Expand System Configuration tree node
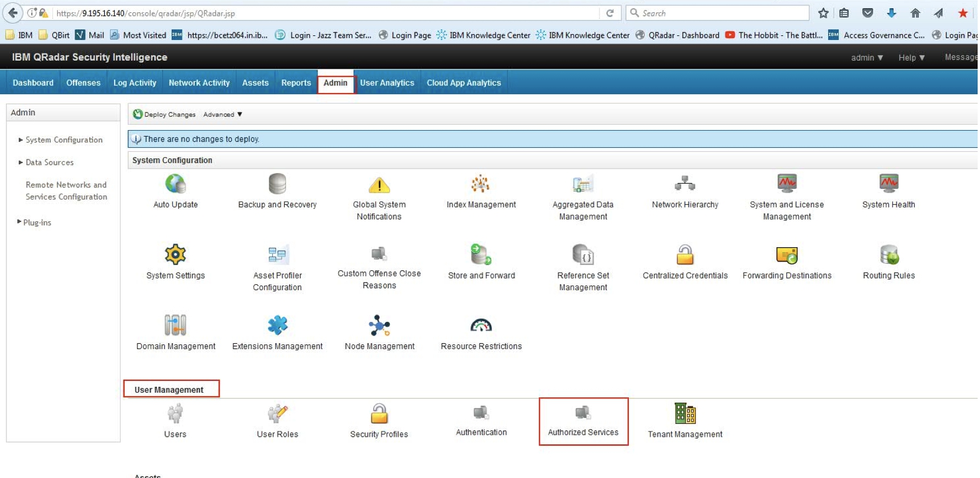 [x=21, y=140]
